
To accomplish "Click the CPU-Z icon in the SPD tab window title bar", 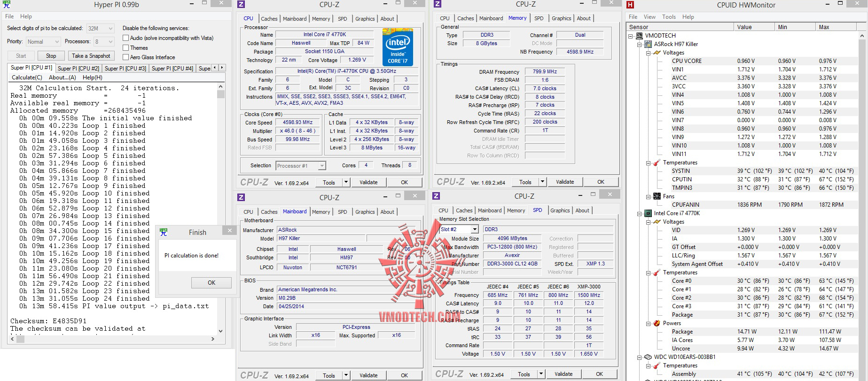I will pos(436,196).
